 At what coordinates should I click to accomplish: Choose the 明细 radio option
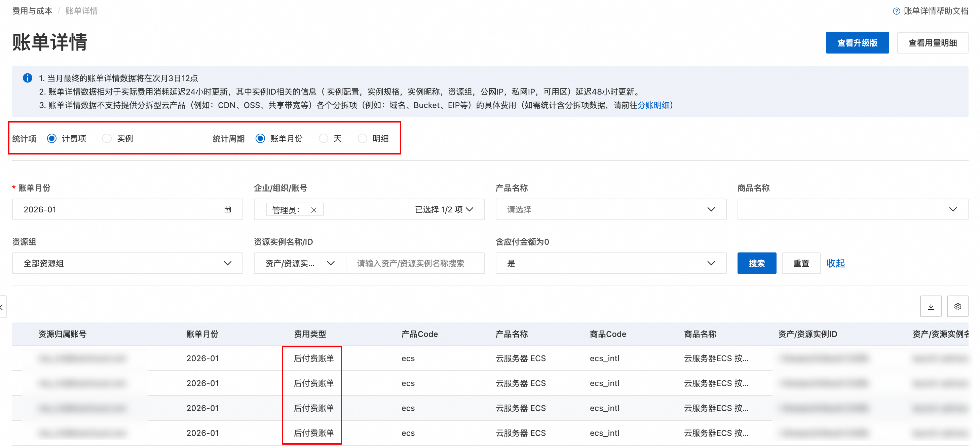[363, 139]
